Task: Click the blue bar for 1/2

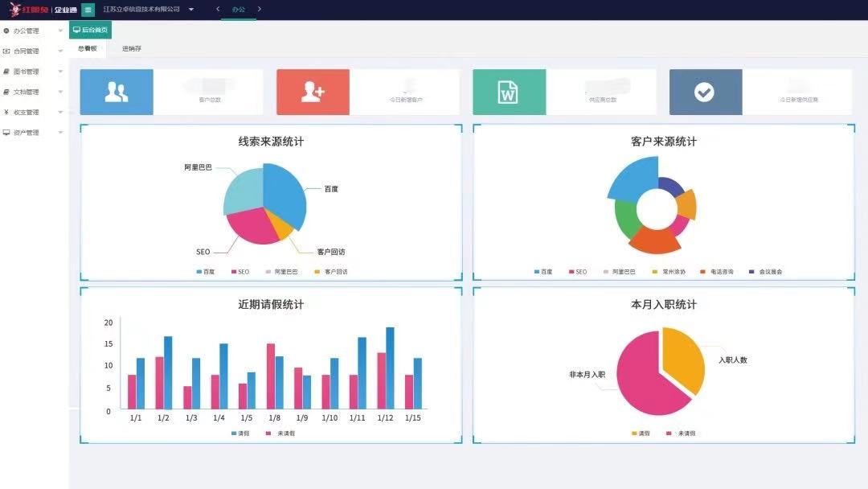Action: pos(168,372)
